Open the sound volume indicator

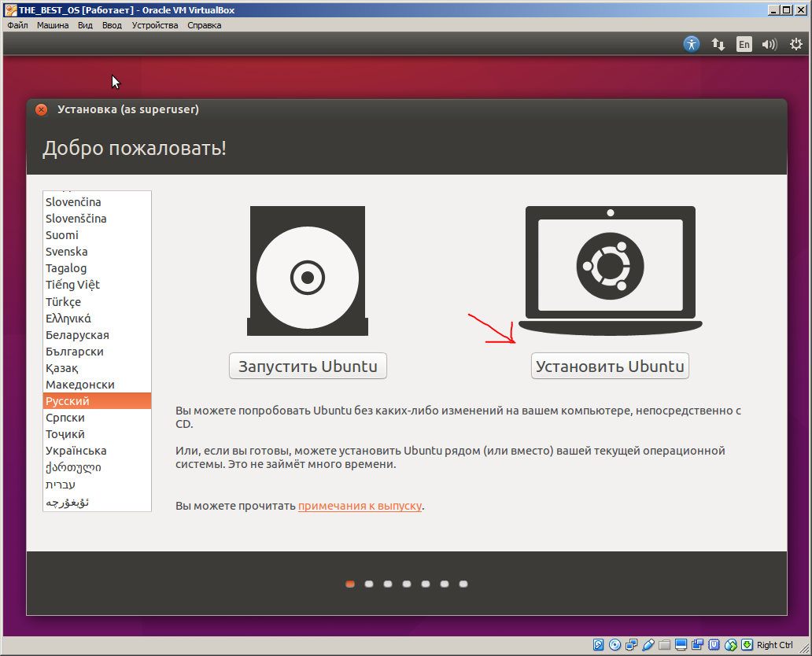coord(770,44)
